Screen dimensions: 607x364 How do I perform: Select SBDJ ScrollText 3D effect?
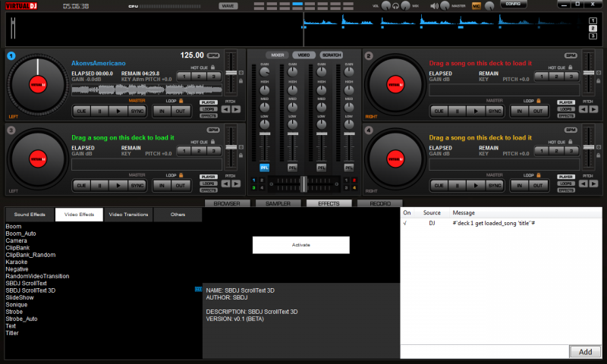(x=30, y=290)
